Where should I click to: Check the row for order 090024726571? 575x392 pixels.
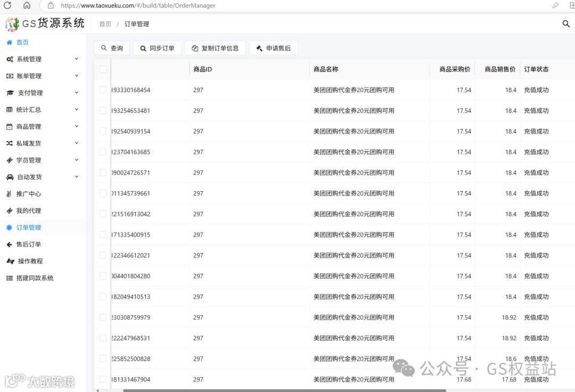(x=103, y=173)
